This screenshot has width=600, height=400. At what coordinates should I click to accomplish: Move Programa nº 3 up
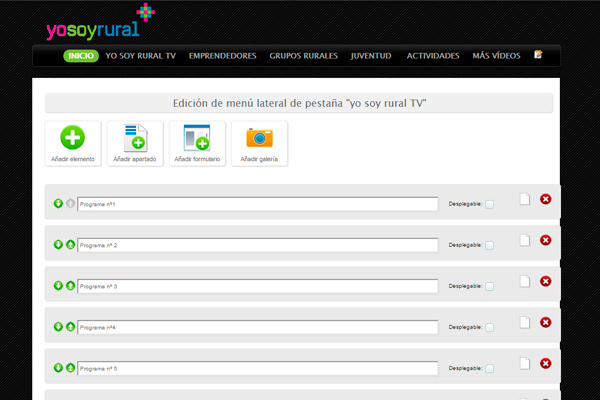[x=70, y=286]
